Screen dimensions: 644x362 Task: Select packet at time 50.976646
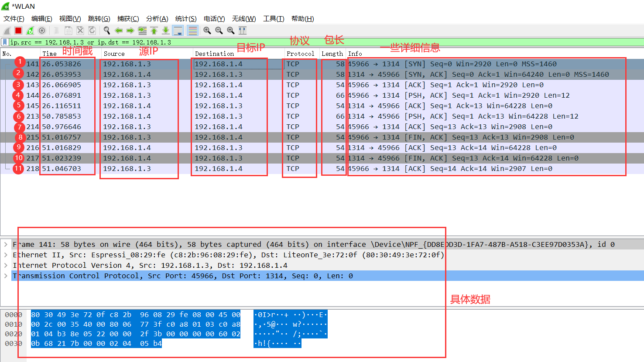322,127
